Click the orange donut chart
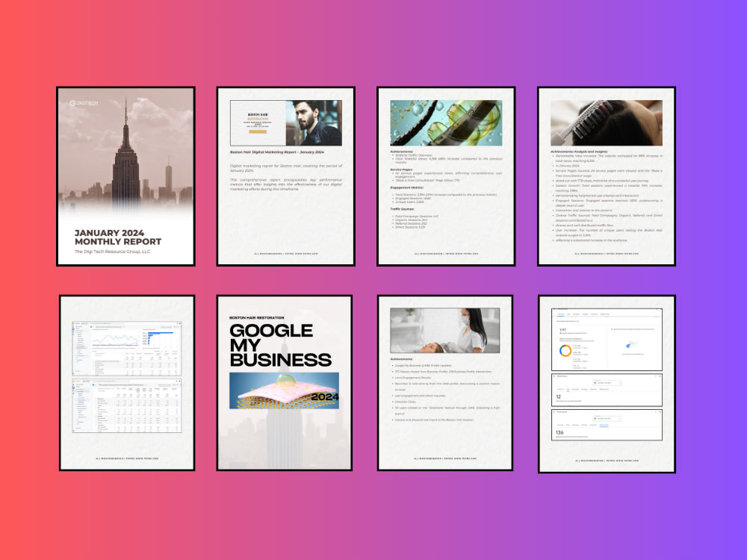The image size is (747, 560). (x=565, y=351)
